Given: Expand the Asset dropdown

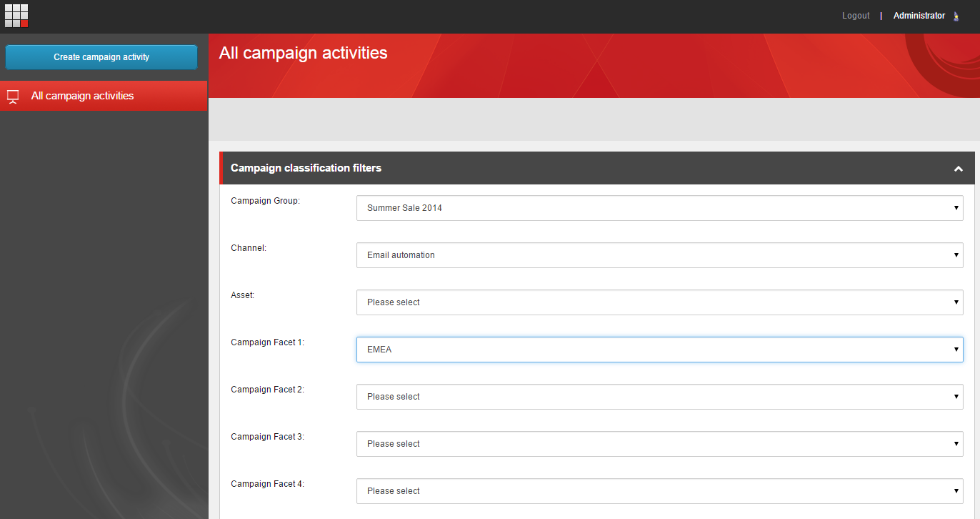Looking at the screenshot, I should coord(659,302).
